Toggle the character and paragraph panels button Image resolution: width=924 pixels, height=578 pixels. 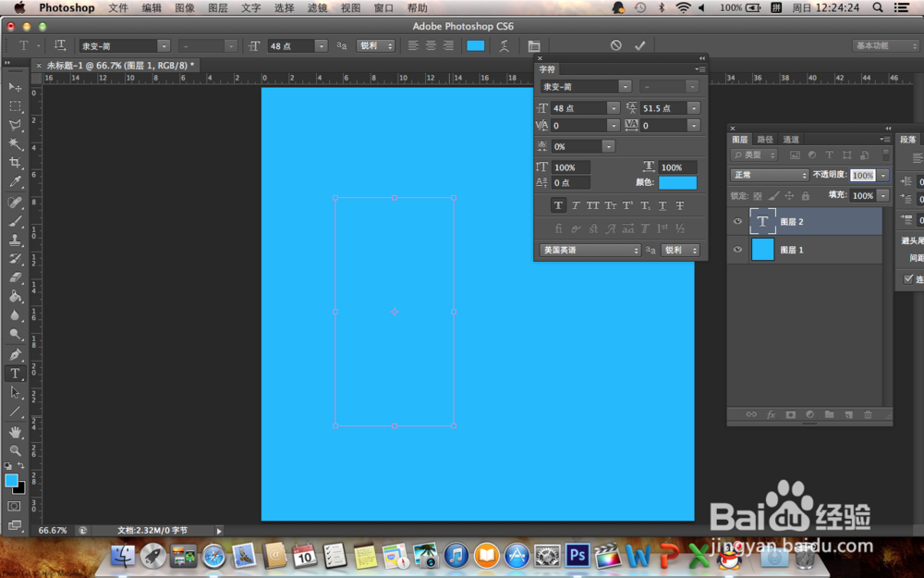coord(534,46)
